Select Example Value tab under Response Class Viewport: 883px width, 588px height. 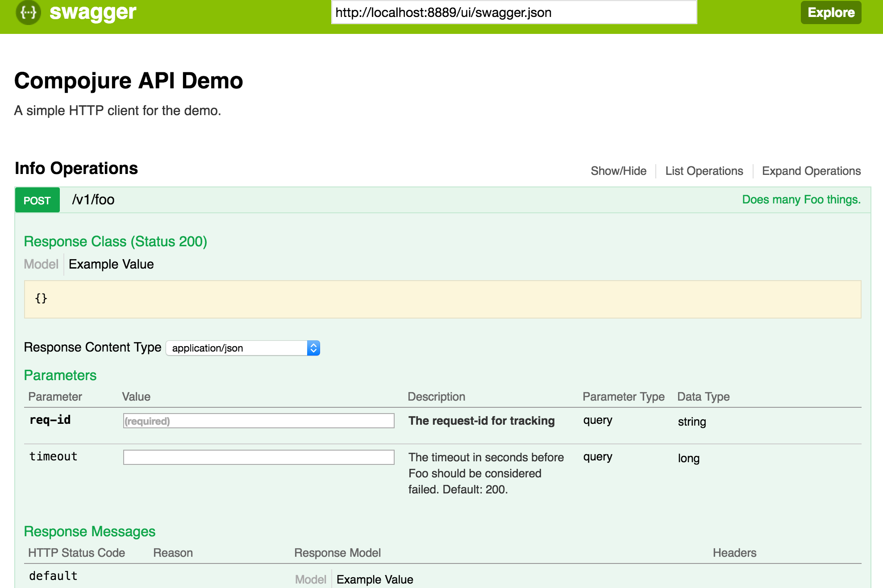111,264
